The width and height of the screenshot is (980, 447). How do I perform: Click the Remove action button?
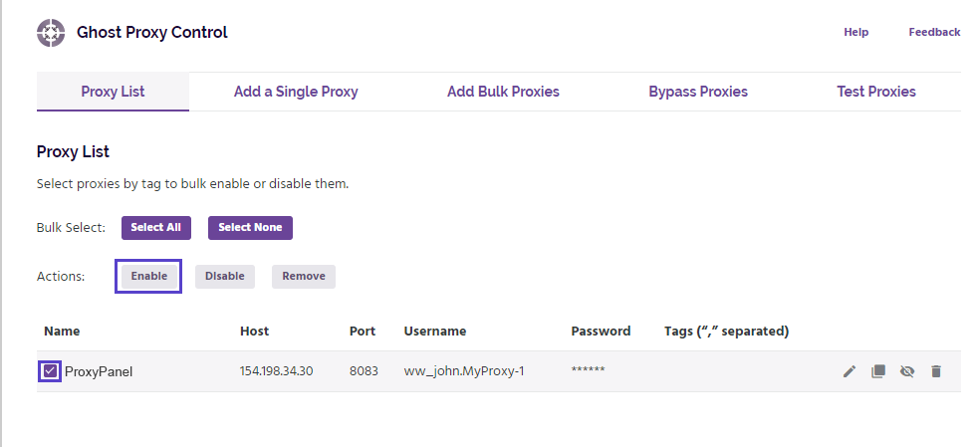tap(304, 276)
